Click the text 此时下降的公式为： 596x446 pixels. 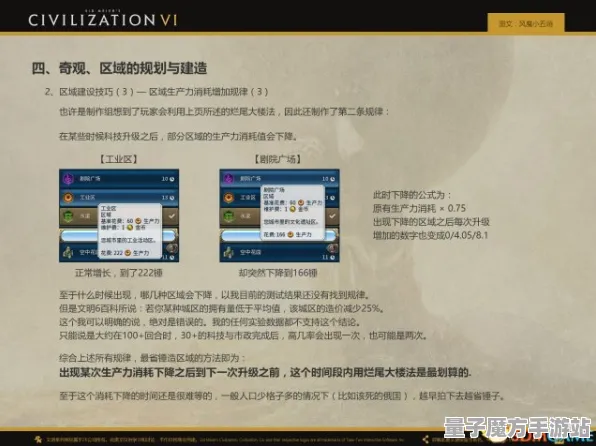(412, 195)
